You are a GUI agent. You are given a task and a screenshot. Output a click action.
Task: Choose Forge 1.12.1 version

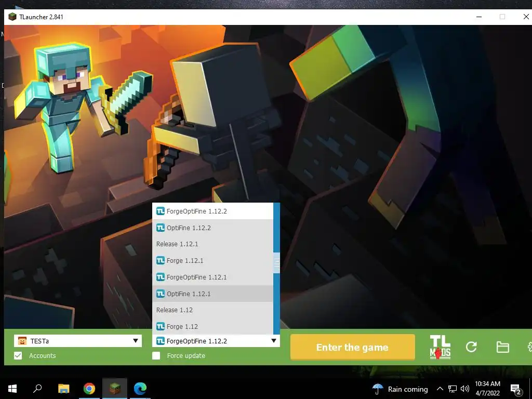pyautogui.click(x=212, y=261)
